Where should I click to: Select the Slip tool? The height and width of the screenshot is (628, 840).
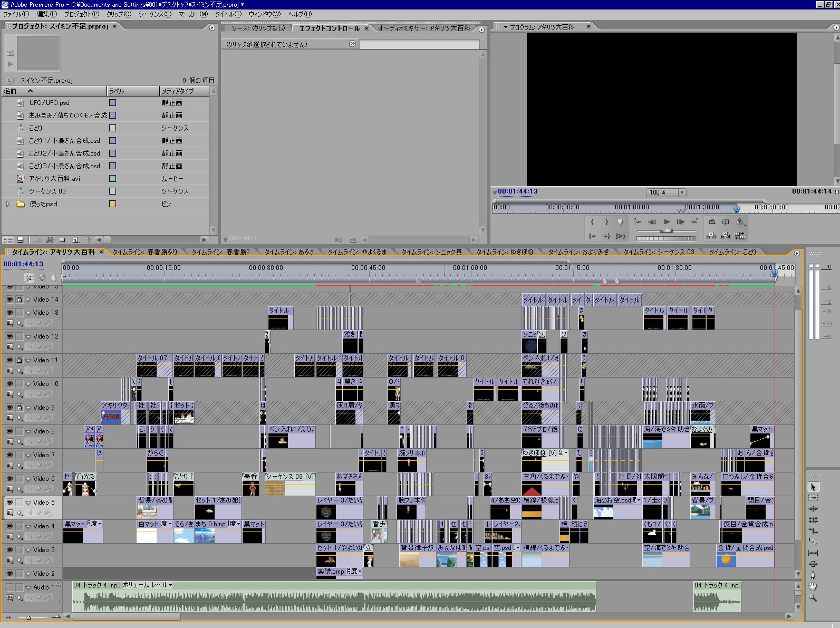tap(813, 553)
